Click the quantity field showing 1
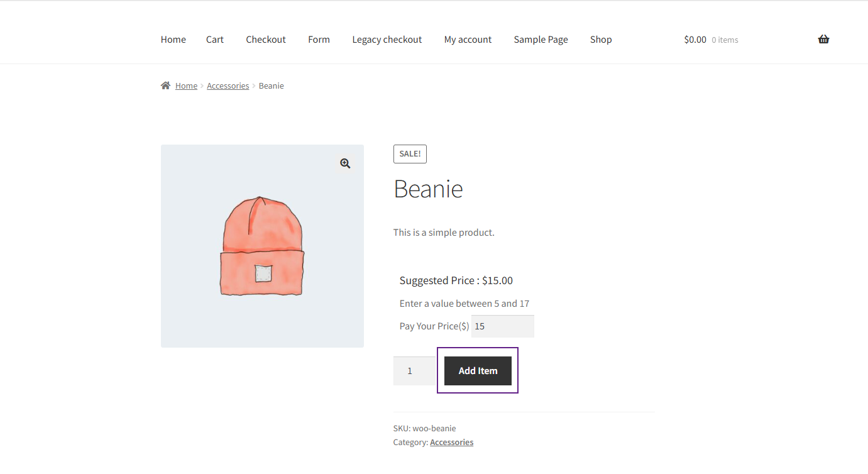The image size is (868, 474). pyautogui.click(x=415, y=371)
